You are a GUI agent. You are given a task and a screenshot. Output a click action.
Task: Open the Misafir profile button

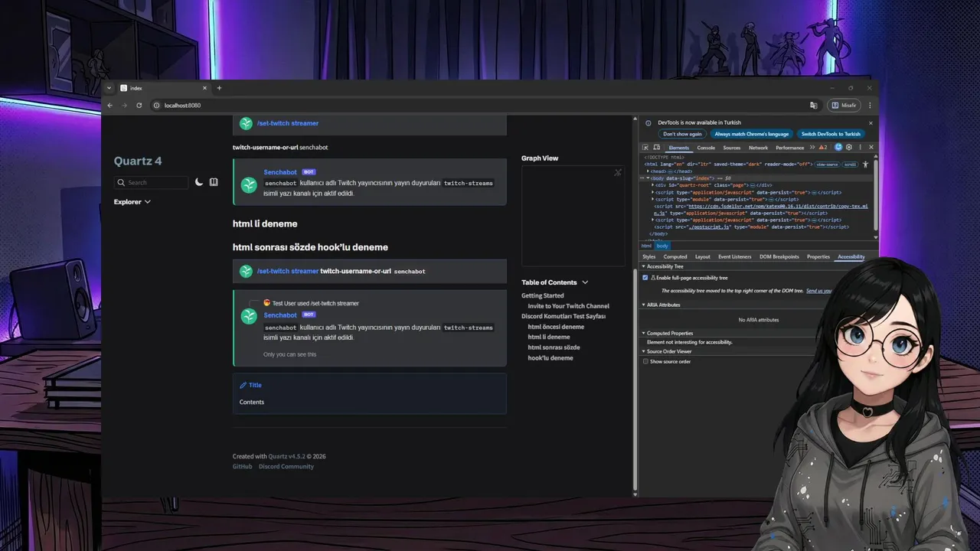(844, 105)
